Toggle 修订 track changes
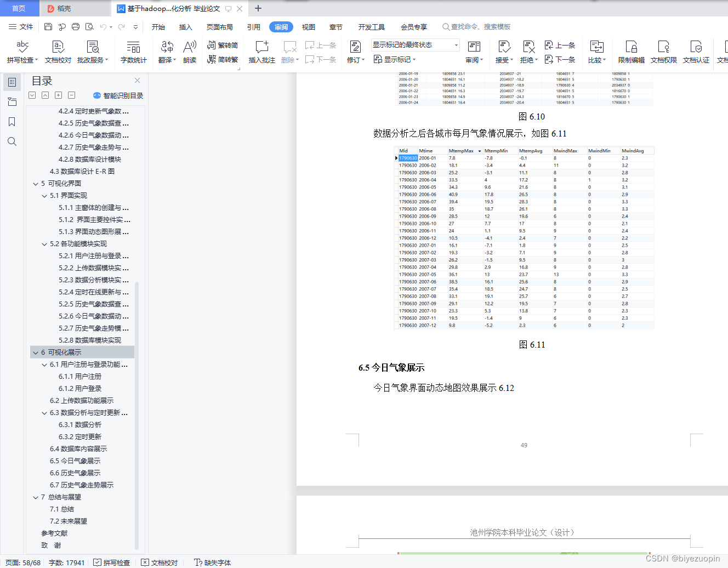This screenshot has width=728, height=568. pyautogui.click(x=355, y=52)
